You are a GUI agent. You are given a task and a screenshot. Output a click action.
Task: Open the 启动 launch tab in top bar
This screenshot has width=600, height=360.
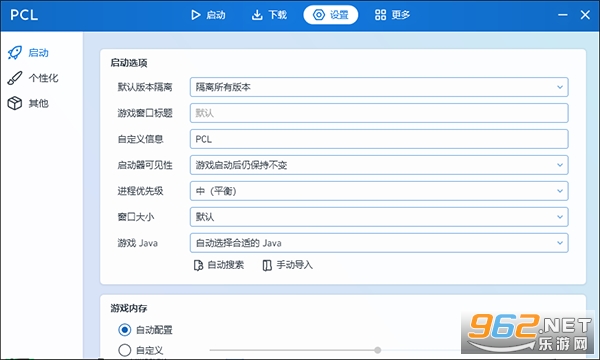(x=208, y=15)
